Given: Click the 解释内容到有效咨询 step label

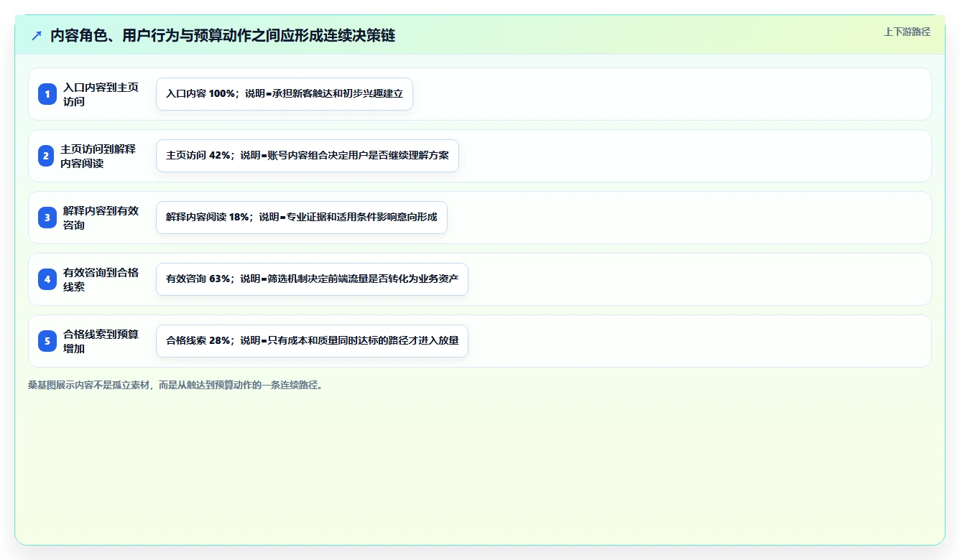Looking at the screenshot, I should click(101, 218).
